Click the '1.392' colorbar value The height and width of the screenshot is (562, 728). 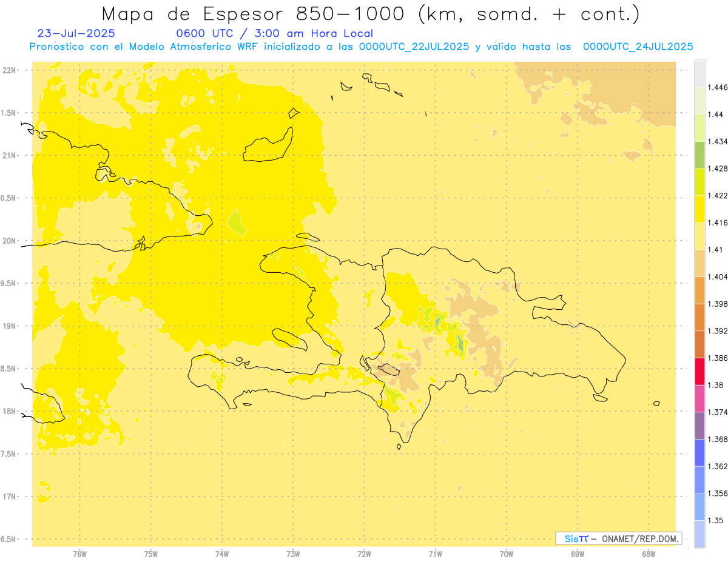(718, 331)
